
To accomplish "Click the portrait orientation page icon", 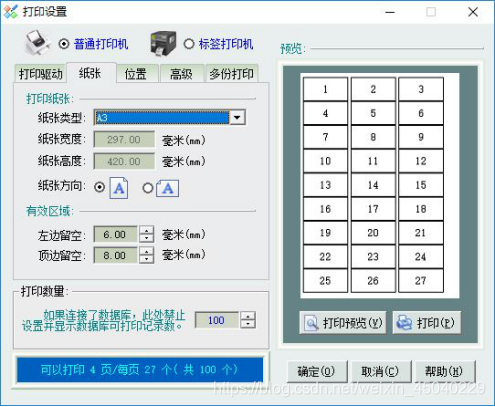I will pos(119,188).
